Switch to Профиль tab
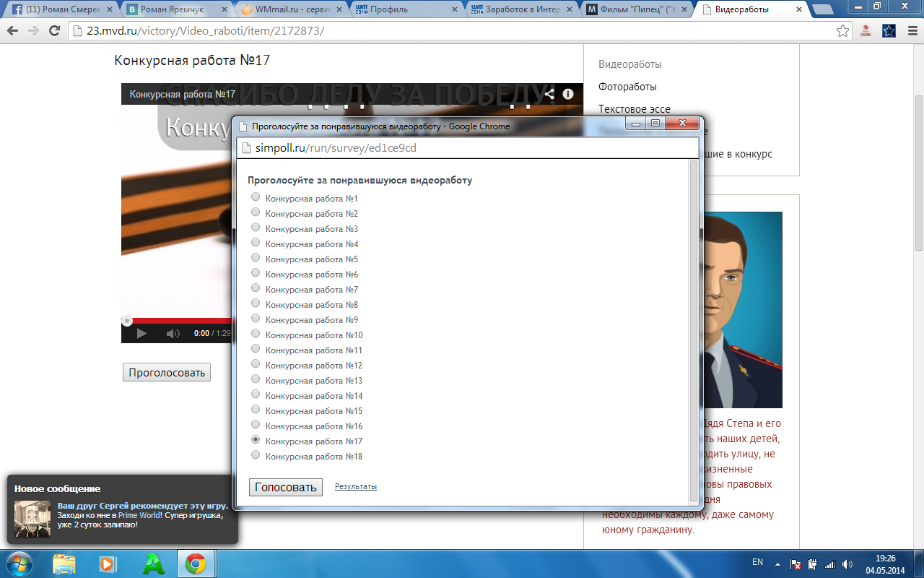The image size is (924, 578). (406, 9)
